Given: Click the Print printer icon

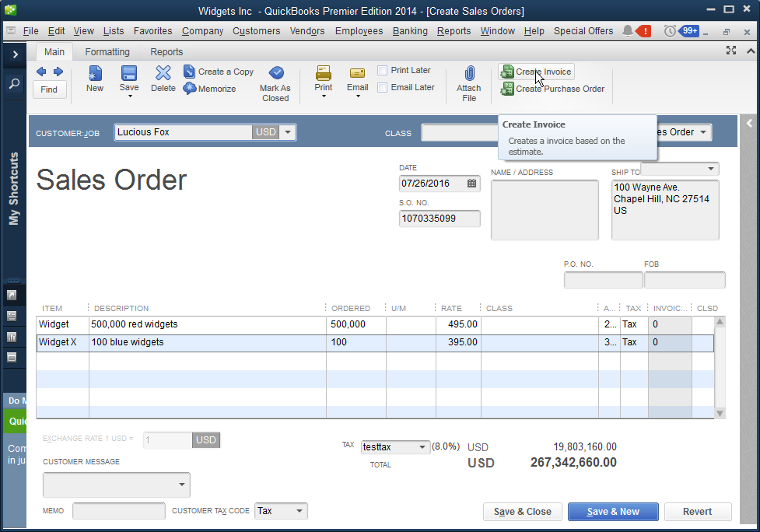Looking at the screenshot, I should 324,73.
